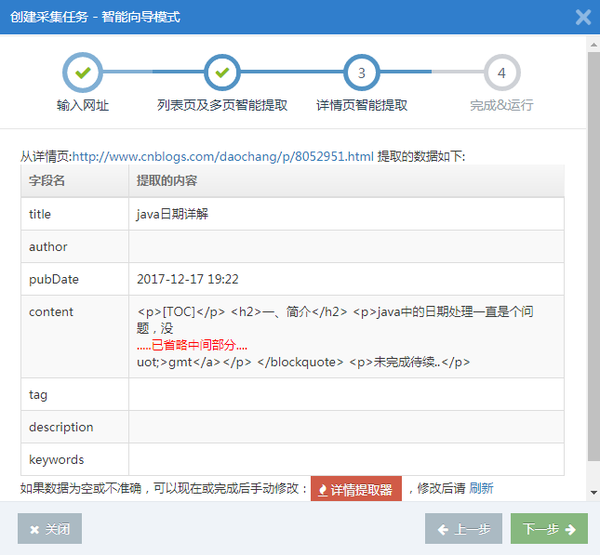
Task: Click the scrollbar up arrow
Action: point(594,45)
